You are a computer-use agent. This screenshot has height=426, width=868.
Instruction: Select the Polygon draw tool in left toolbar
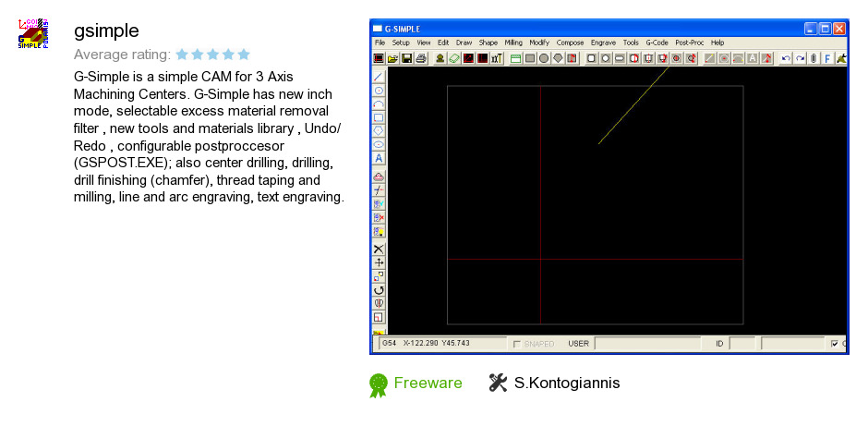tap(379, 130)
